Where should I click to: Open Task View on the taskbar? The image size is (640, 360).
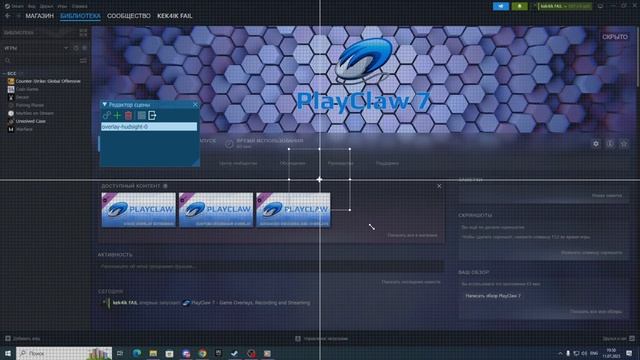pos(120,353)
